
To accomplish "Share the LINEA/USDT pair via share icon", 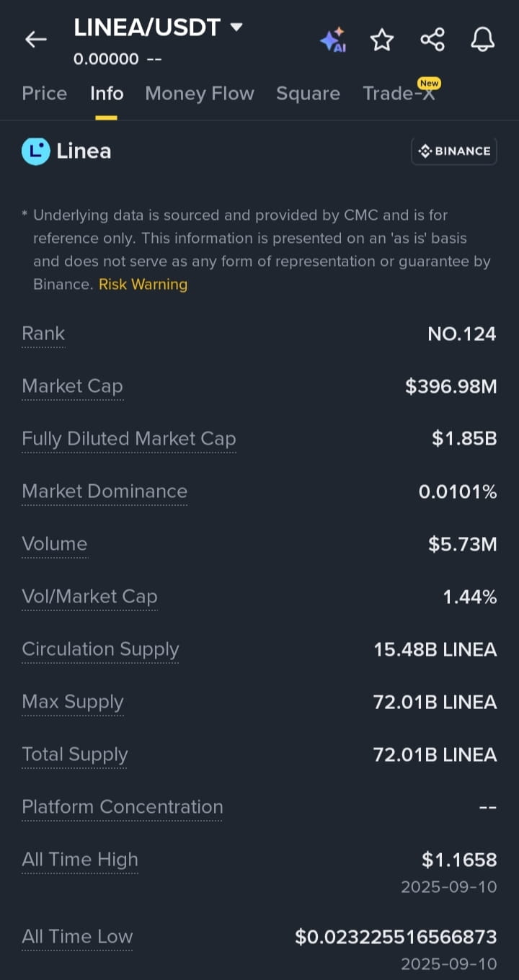I will (x=432, y=40).
